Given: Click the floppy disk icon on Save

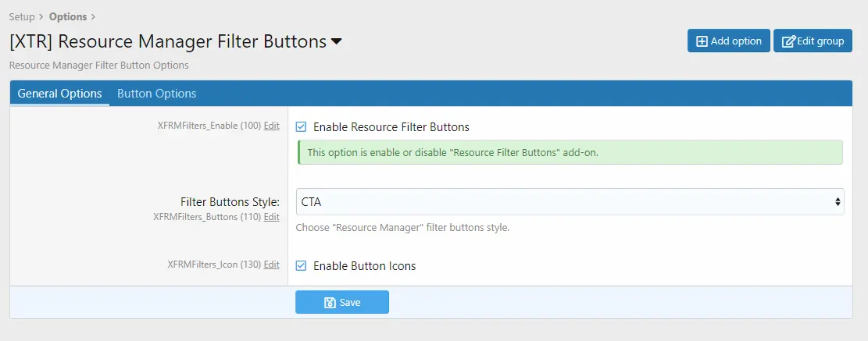Looking at the screenshot, I should 330,302.
